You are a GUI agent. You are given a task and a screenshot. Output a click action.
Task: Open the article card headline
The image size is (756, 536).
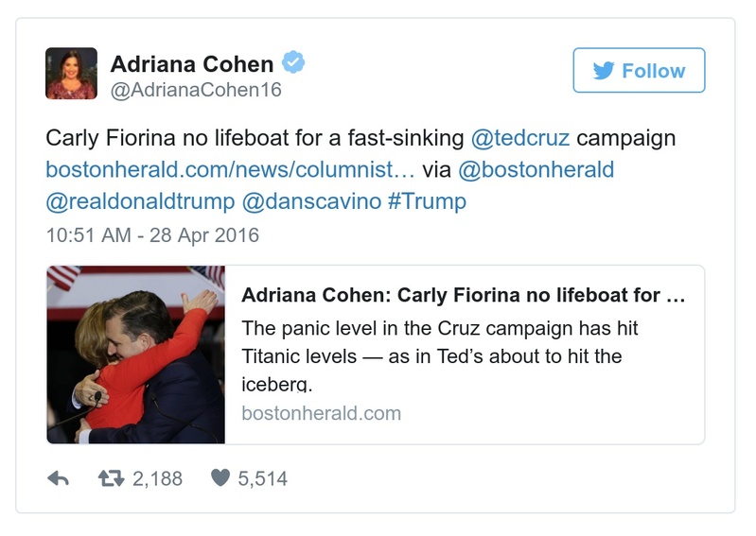pos(463,295)
